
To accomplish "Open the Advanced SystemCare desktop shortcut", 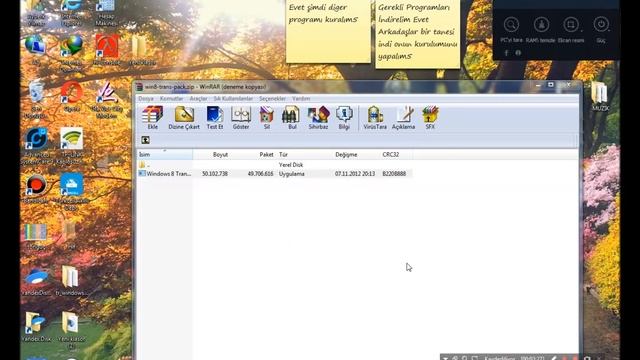I will tap(37, 145).
